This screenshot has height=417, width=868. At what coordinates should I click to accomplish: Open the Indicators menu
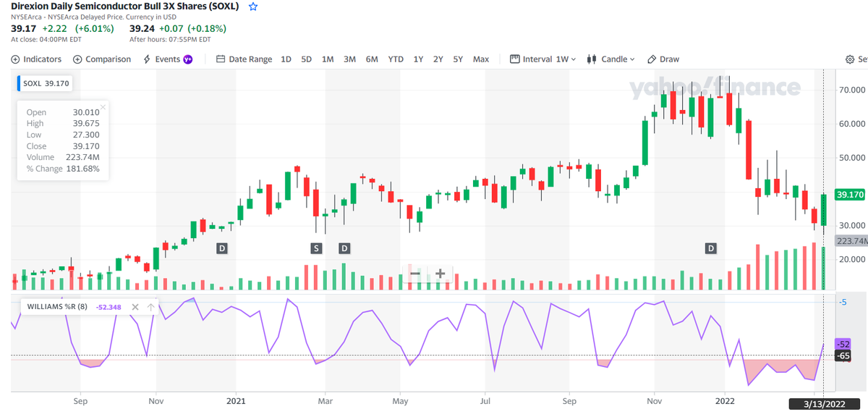[x=37, y=59]
